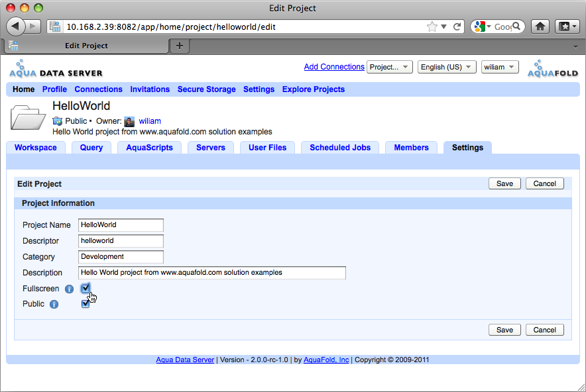This screenshot has height=392, width=586.
Task: Open the bookmarks menu button
Action: pyautogui.click(x=567, y=26)
